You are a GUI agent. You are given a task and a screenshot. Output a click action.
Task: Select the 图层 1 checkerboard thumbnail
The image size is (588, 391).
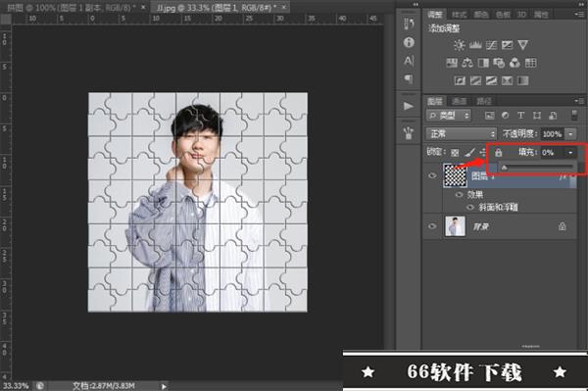coord(456,175)
